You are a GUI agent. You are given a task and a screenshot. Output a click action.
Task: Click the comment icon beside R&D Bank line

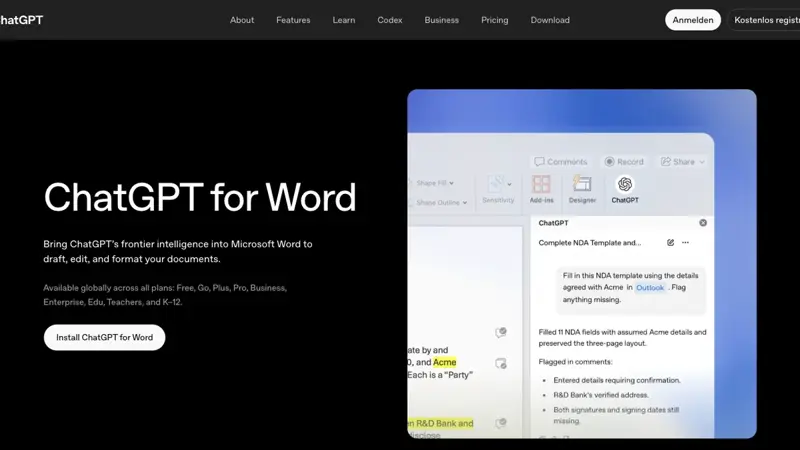[501, 423]
